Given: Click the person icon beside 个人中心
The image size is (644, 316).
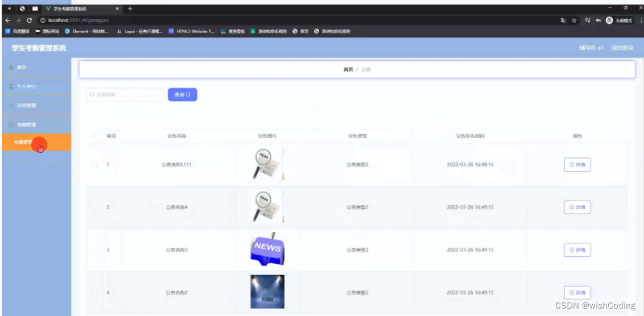Looking at the screenshot, I should (x=11, y=86).
